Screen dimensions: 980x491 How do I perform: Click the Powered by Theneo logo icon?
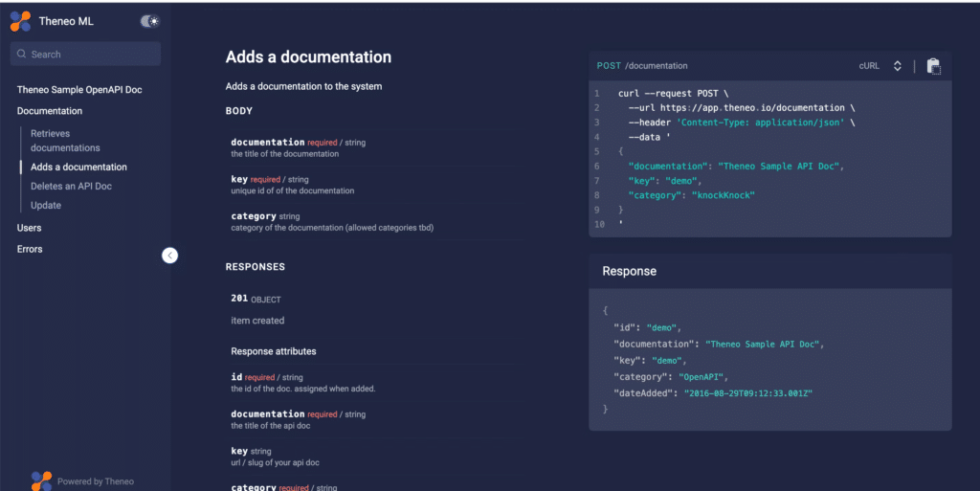pos(41,481)
